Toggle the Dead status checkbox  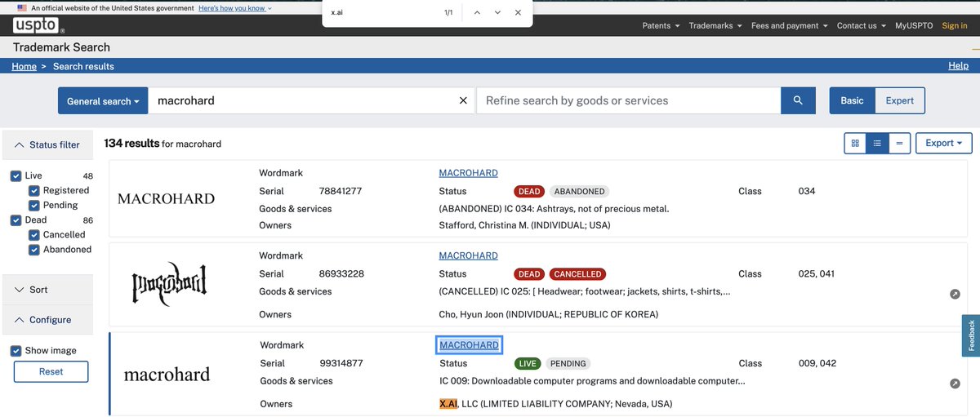point(16,220)
